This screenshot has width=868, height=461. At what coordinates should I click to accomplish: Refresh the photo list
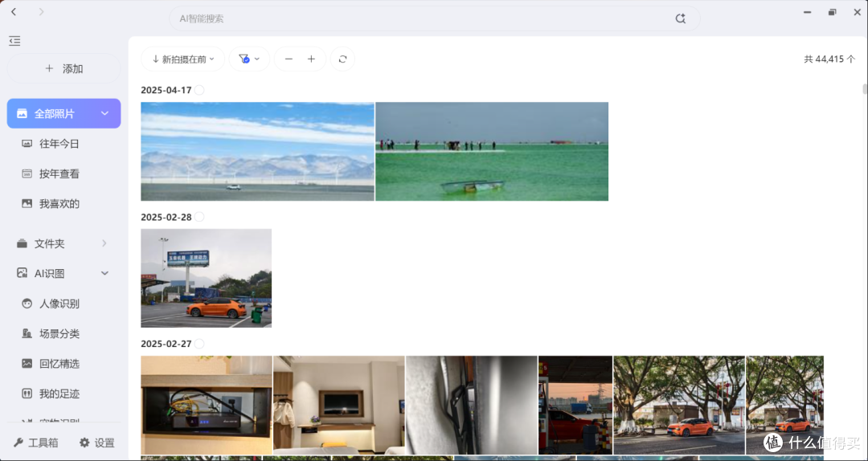(342, 59)
